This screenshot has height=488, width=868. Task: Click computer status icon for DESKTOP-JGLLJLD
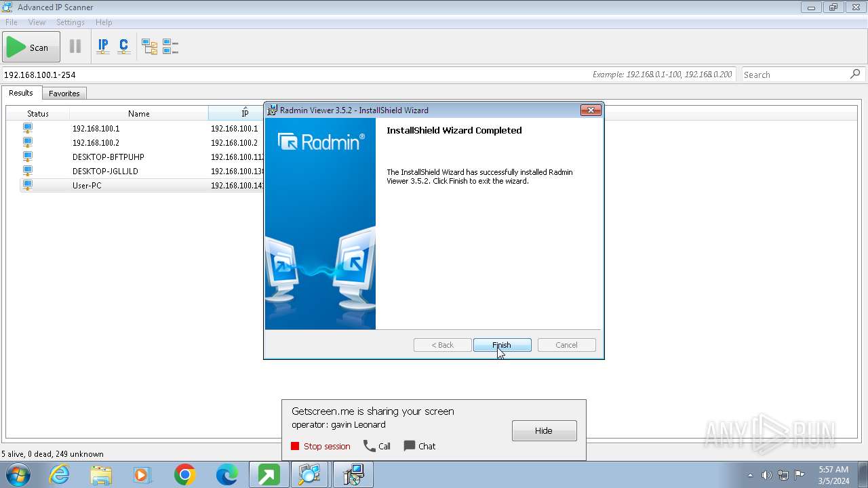[x=28, y=171]
